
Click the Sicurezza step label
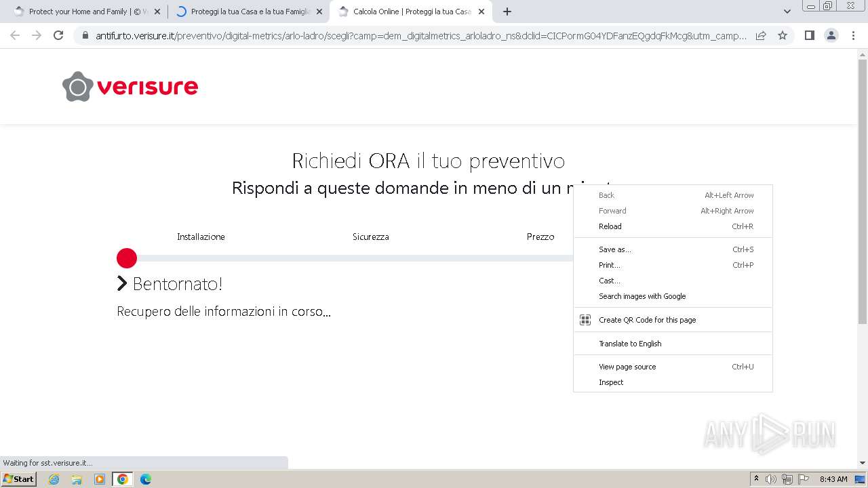click(x=370, y=237)
